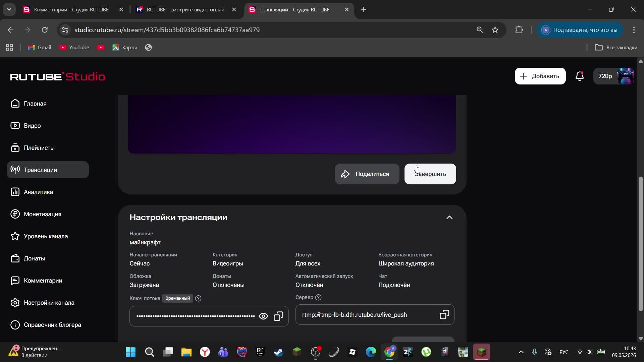Image resolution: width=644 pixels, height=362 pixels.
Task: Show hidden tray icons
Action: [521, 352]
